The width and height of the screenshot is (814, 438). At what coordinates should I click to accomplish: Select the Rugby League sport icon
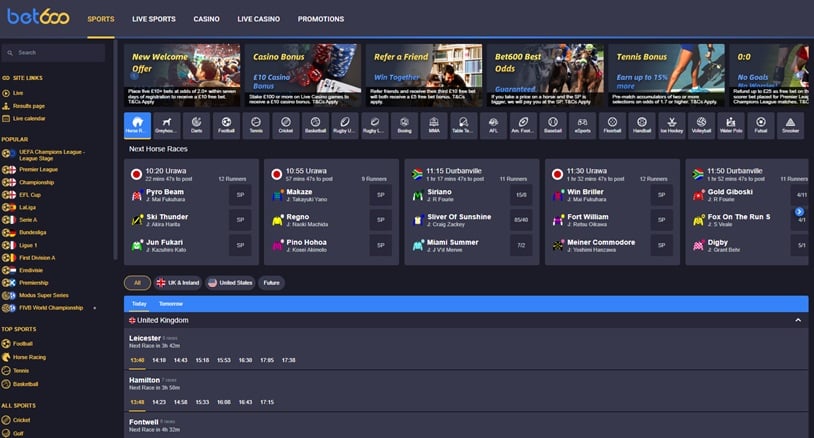(x=374, y=125)
